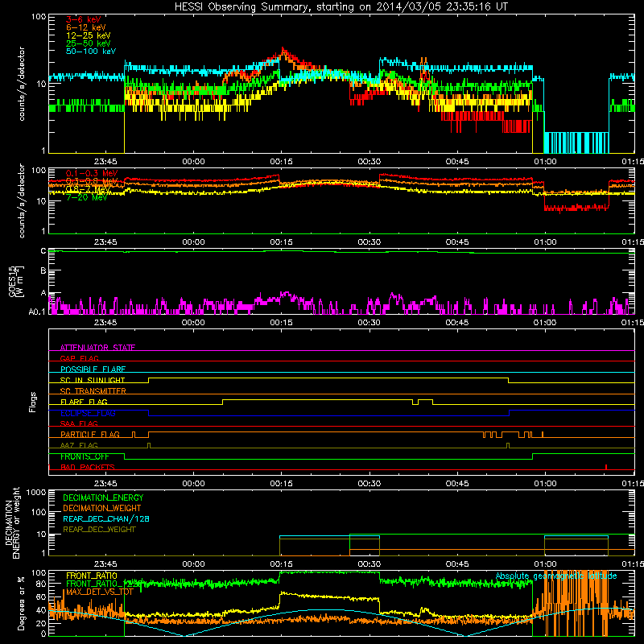This screenshot has height=644, width=644.
Task: Click 00:15 time label under top panel
Action: pyautogui.click(x=281, y=162)
